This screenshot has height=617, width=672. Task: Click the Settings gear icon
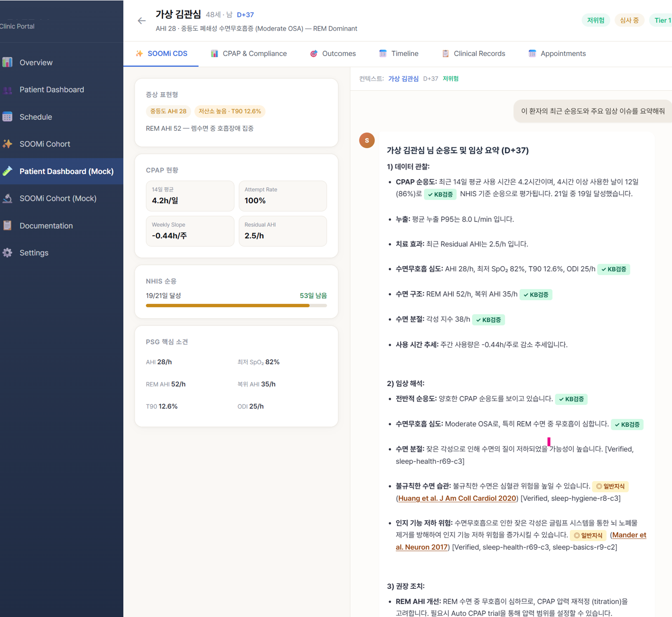(x=8, y=253)
